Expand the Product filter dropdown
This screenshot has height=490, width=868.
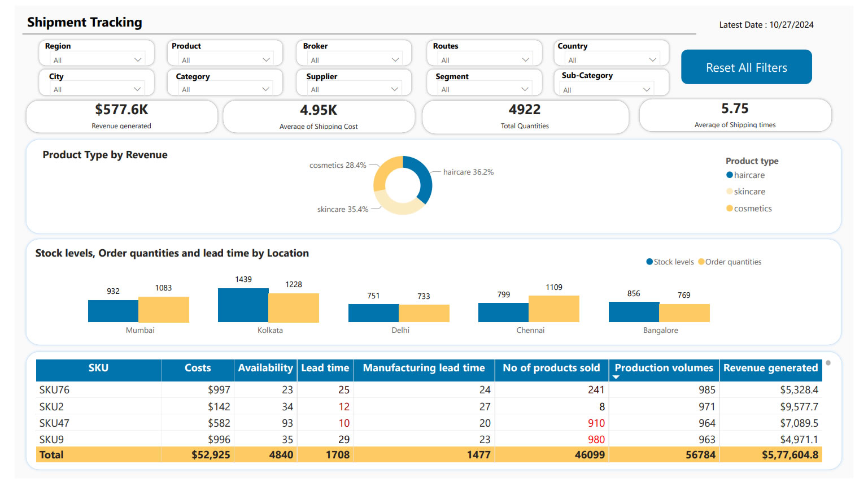pos(266,60)
